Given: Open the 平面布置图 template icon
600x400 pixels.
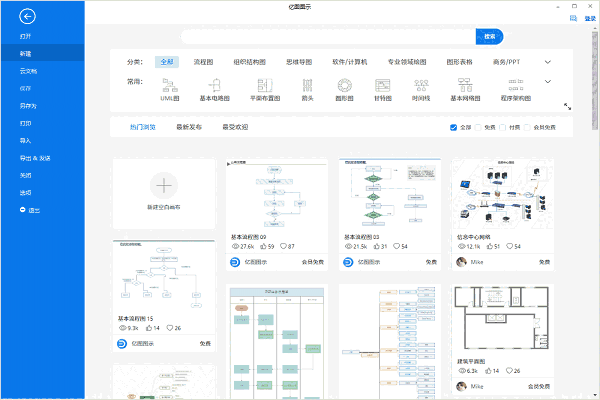Looking at the screenshot, I should 265,85.
